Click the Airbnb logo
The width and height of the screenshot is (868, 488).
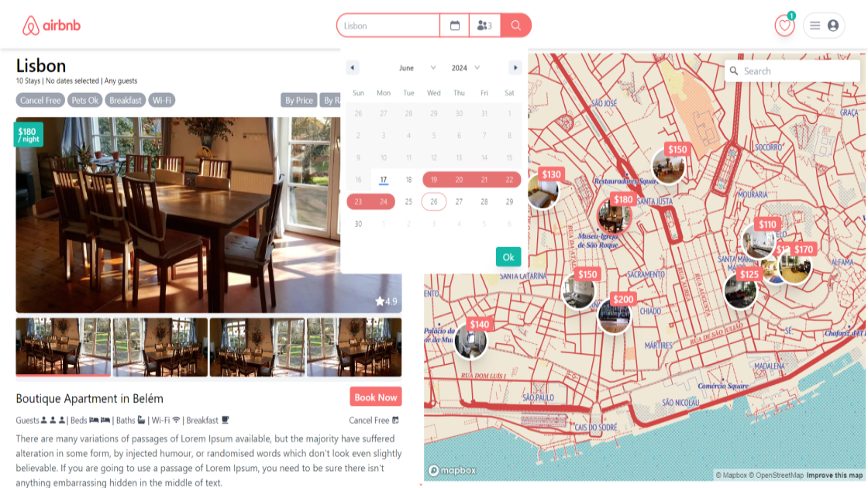pos(51,26)
